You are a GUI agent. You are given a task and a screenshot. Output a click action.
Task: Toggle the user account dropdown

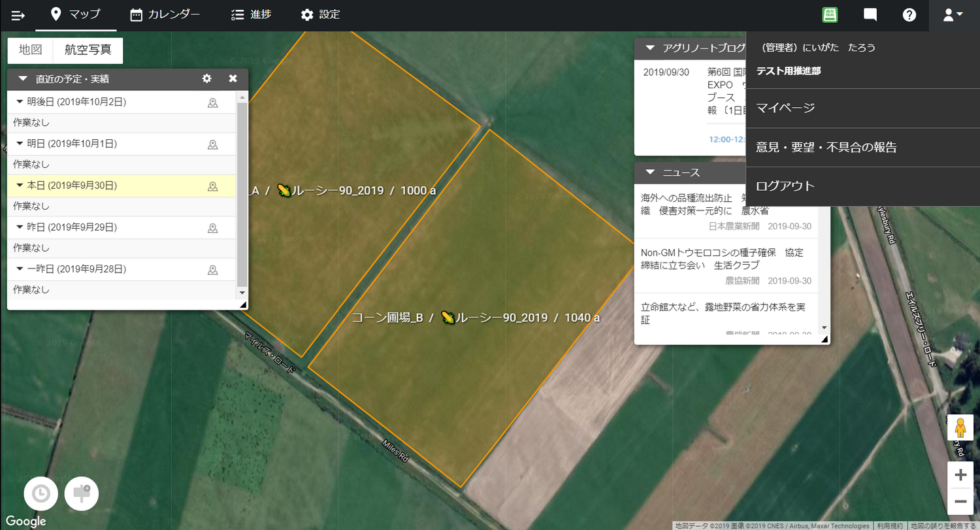pos(953,15)
